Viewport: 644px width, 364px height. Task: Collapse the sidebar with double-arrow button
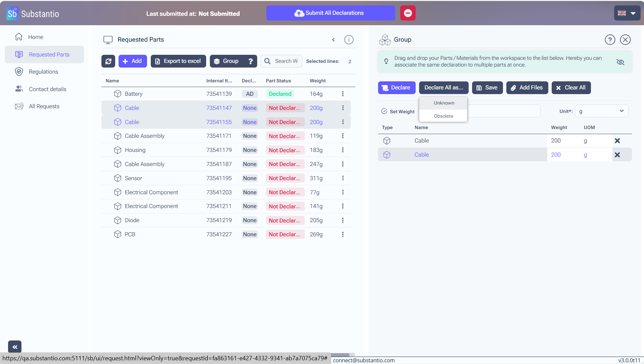pyautogui.click(x=15, y=347)
